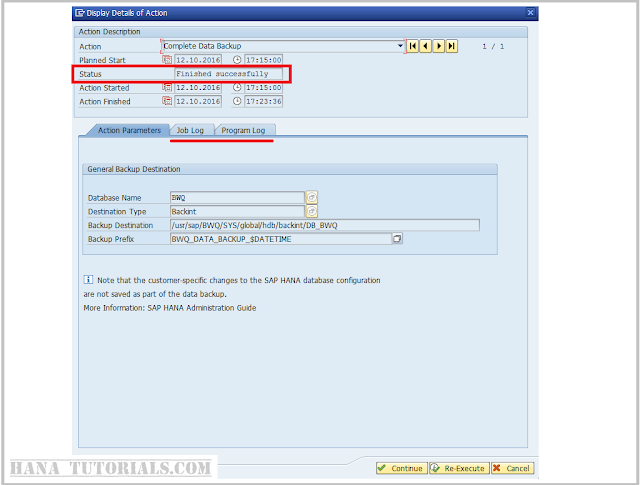Click Backup Prefix field BWQ_DATA_BACKUP_$DATETIME

coord(280,239)
